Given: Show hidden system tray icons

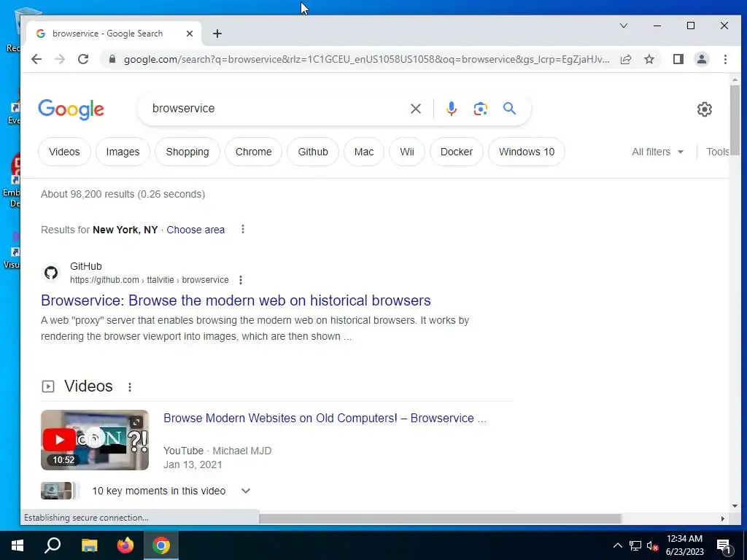Looking at the screenshot, I should click(617, 545).
